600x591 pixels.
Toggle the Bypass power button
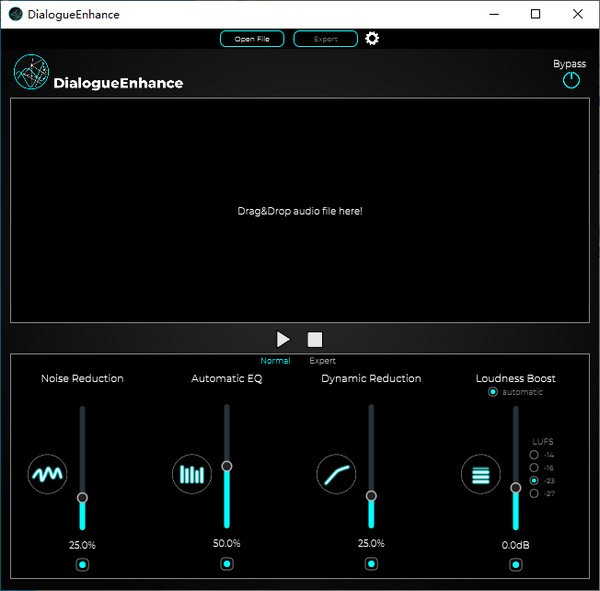[571, 81]
